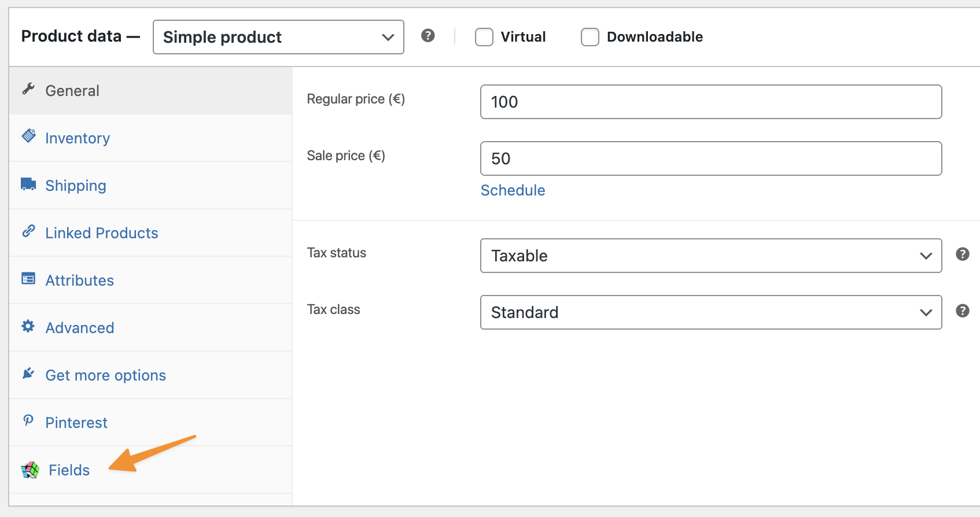Enable the Virtual checkbox
This screenshot has width=980, height=517.
pyautogui.click(x=484, y=37)
